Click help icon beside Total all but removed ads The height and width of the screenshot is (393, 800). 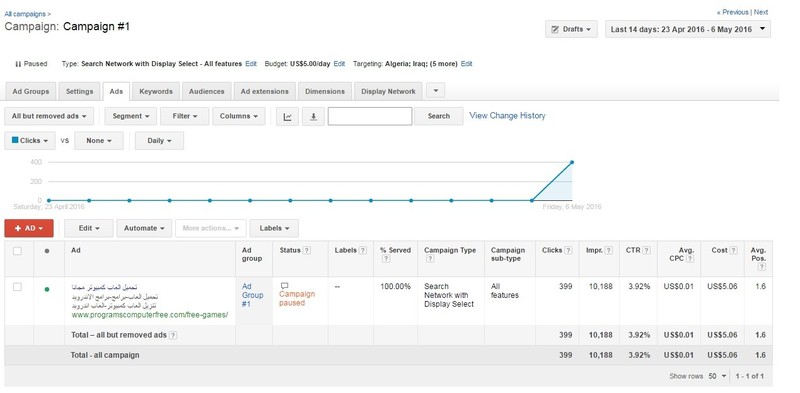point(173,335)
